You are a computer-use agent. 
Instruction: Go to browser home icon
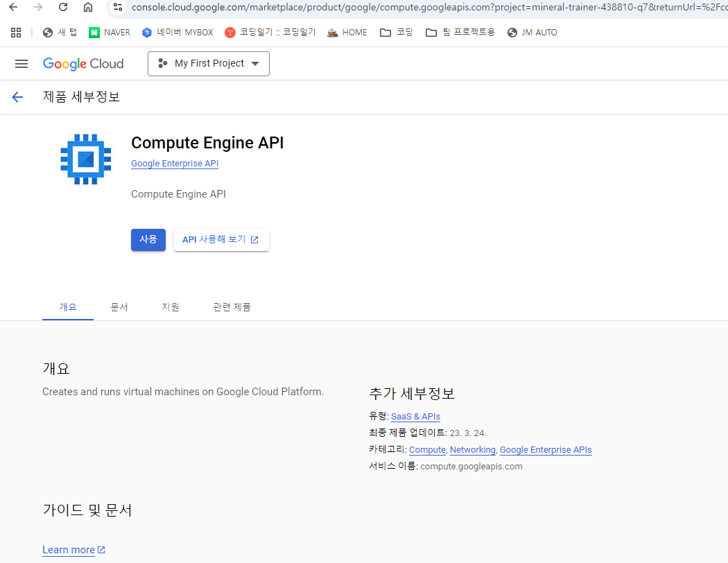point(88,7)
